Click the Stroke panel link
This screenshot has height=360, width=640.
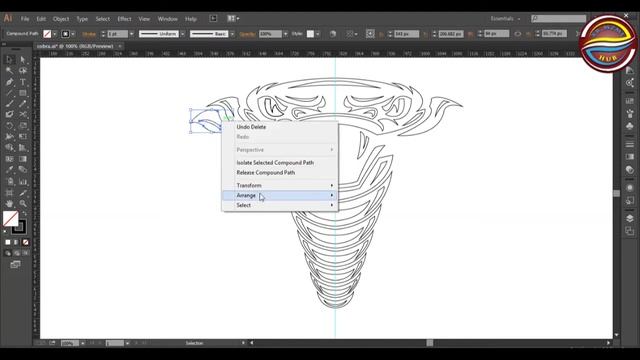coord(89,34)
